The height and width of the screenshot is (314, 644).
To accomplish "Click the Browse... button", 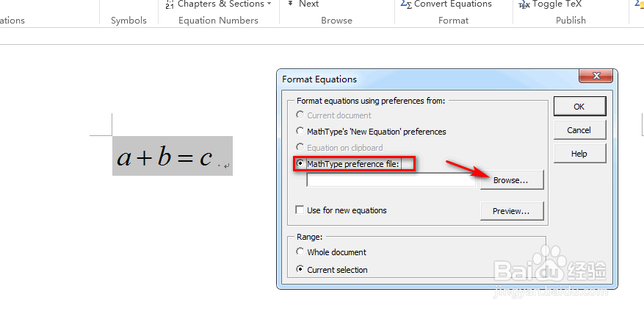I will point(512,180).
